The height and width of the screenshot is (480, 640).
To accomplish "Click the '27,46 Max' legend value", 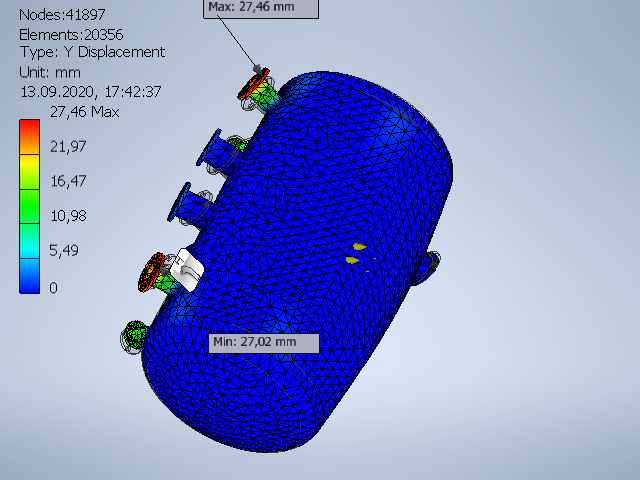I will 84,112.
